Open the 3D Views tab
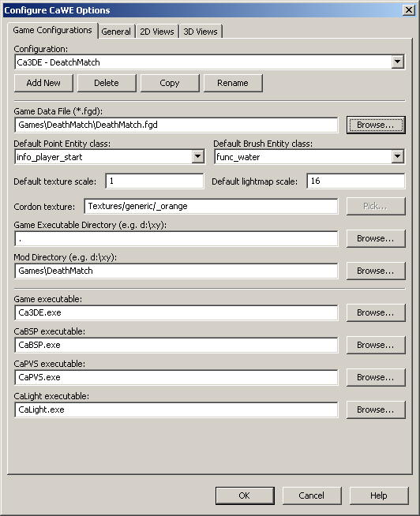The width and height of the screenshot is (420, 516). (x=201, y=32)
